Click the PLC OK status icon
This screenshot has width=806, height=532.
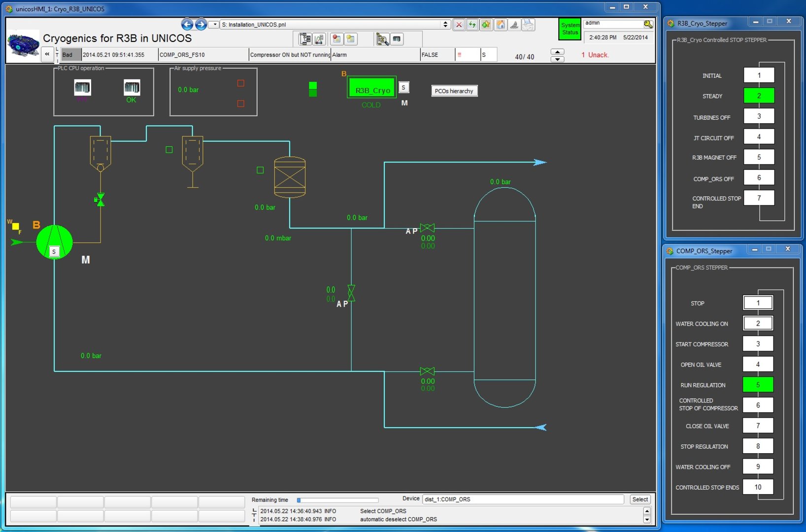(132, 88)
